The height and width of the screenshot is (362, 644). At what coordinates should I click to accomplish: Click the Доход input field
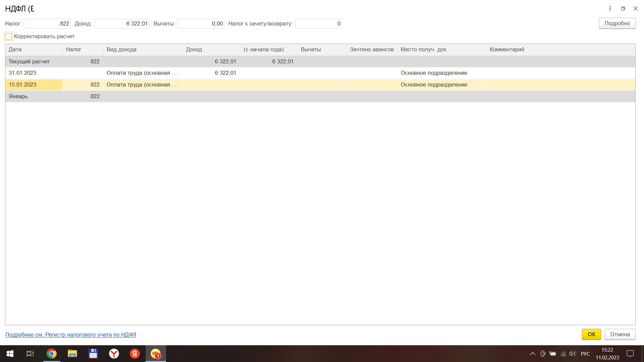[x=121, y=23]
